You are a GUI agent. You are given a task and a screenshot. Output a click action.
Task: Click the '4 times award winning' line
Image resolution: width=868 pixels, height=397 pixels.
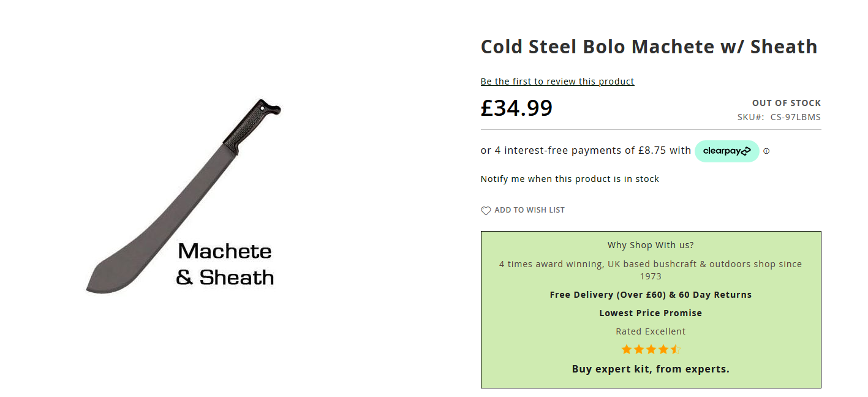tap(651, 270)
